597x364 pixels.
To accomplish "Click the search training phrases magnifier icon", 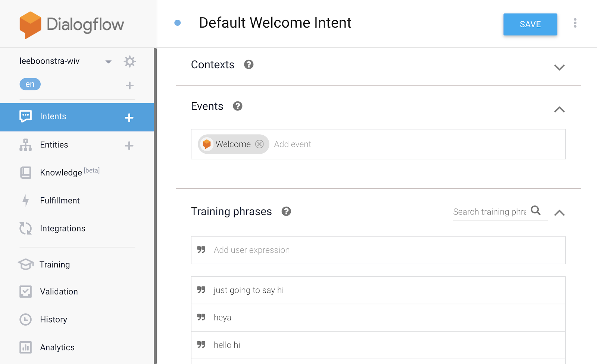I will (x=535, y=211).
